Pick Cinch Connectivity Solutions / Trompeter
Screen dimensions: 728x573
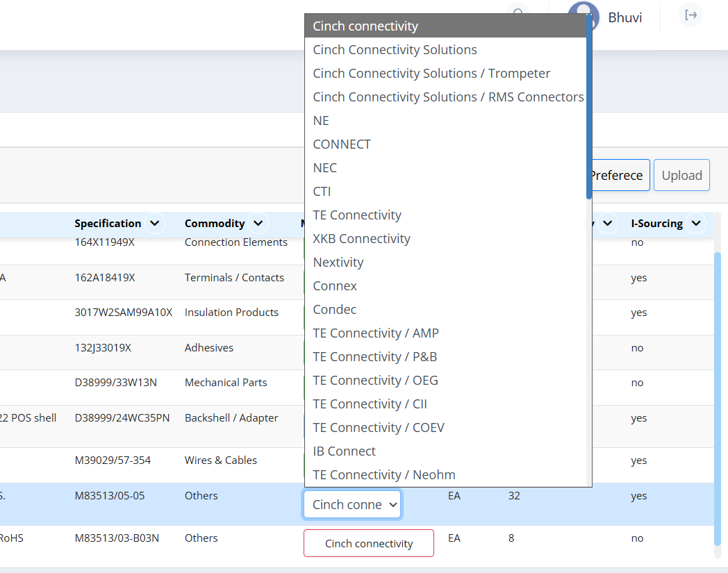[x=431, y=74]
